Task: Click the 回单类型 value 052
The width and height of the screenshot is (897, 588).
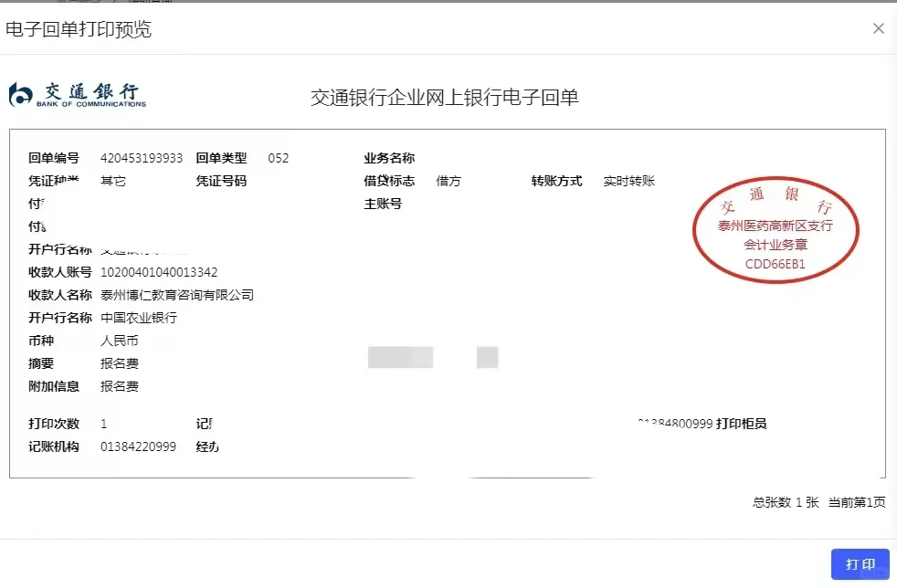Action: (278, 159)
